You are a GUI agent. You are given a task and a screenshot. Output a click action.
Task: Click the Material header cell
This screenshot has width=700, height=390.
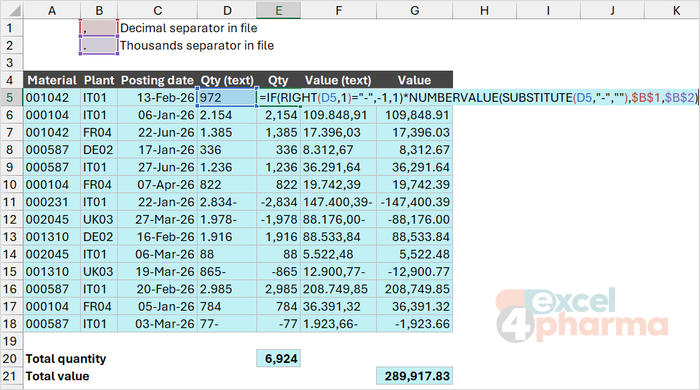pyautogui.click(x=52, y=80)
